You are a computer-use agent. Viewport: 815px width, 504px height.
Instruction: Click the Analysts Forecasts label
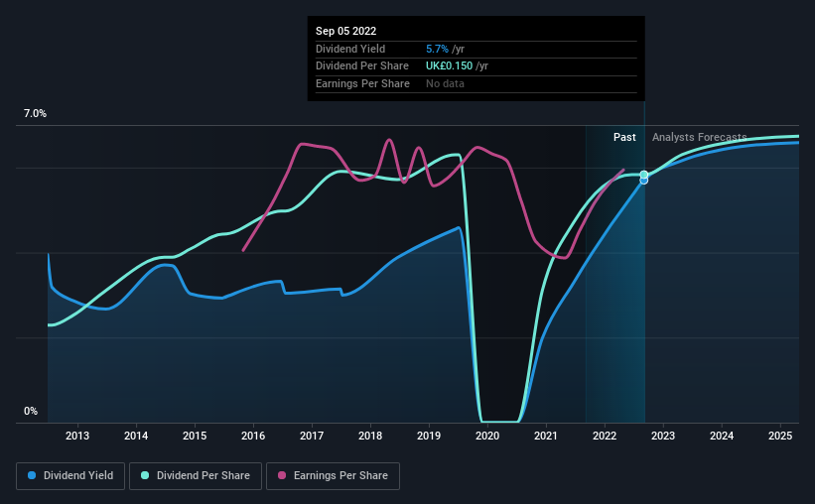[699, 137]
